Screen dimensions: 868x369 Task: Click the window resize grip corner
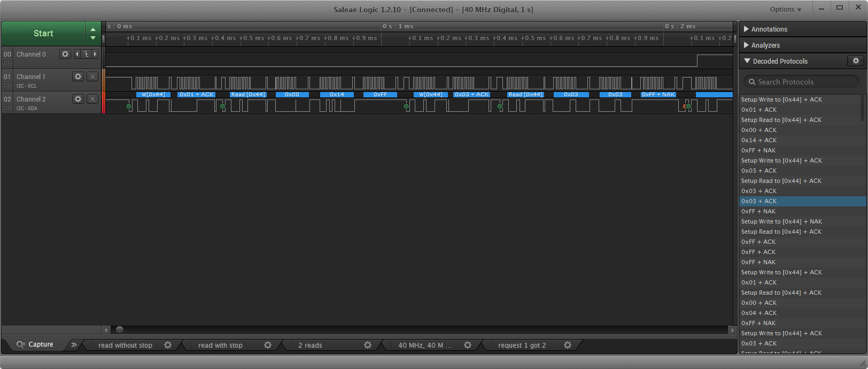point(862,363)
